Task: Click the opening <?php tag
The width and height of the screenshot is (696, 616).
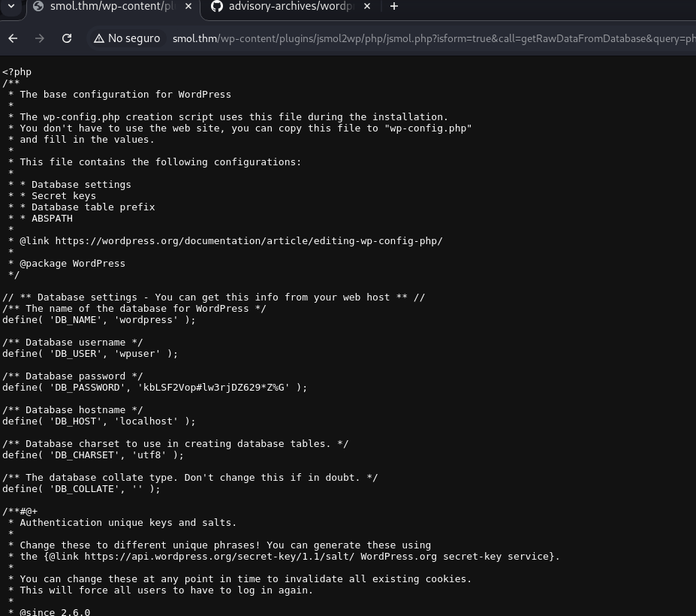Action: click(x=17, y=72)
